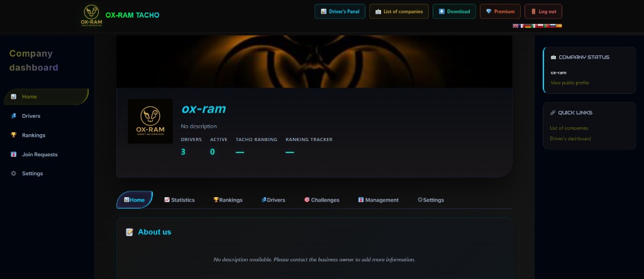The height and width of the screenshot is (279, 644).
Task: Open Settings in the left sidebar
Action: 46,173
